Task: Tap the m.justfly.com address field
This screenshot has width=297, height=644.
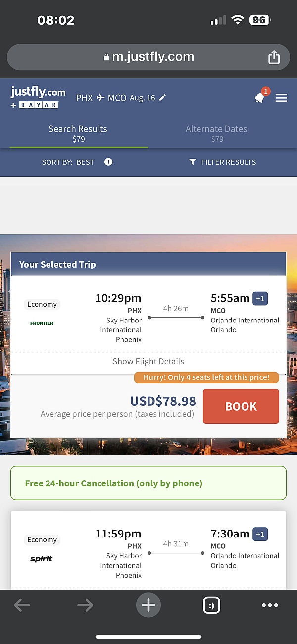Action: click(x=148, y=57)
